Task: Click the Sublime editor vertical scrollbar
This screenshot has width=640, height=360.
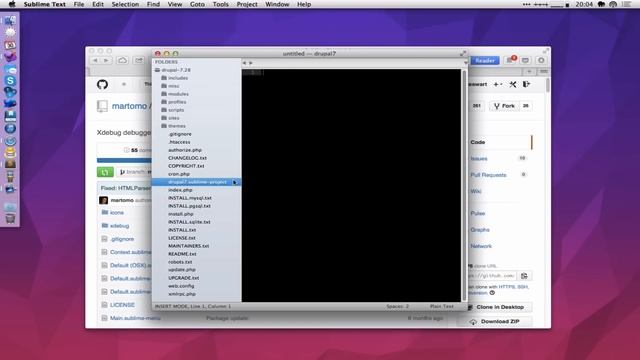Action: 464,186
